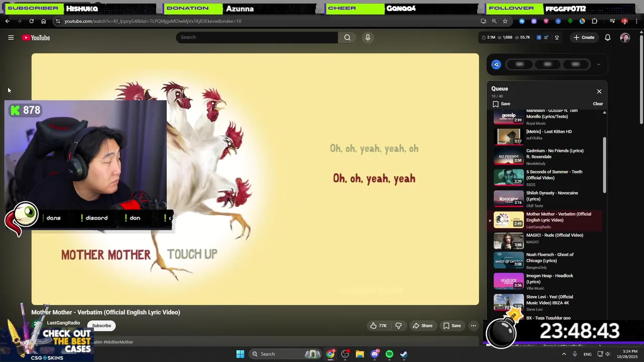Open File Explorer from the taskbar
This screenshot has width=644, height=362.
[360, 354]
